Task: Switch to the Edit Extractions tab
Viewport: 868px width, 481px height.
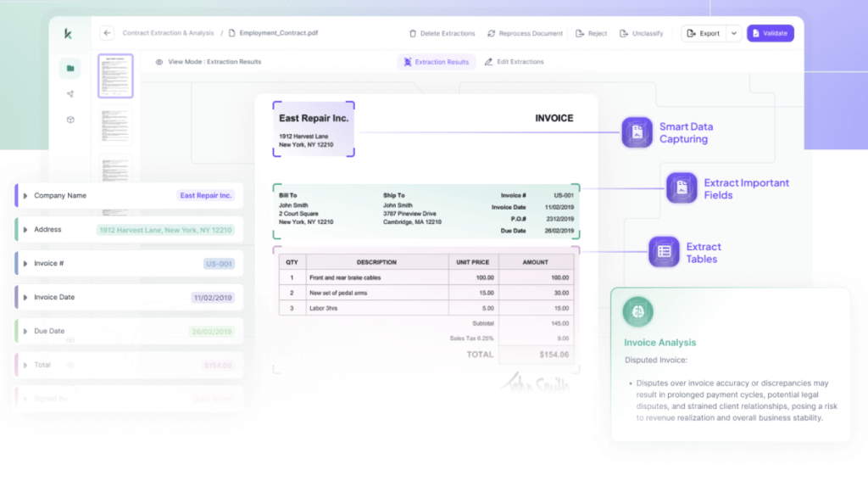Action: point(514,62)
